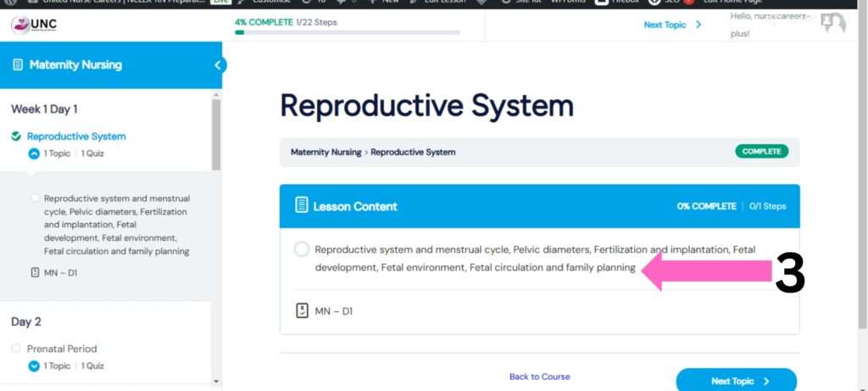Viewport: 868px width, 391px height.
Task: Mark the lesson content topic circle
Action: click(301, 249)
